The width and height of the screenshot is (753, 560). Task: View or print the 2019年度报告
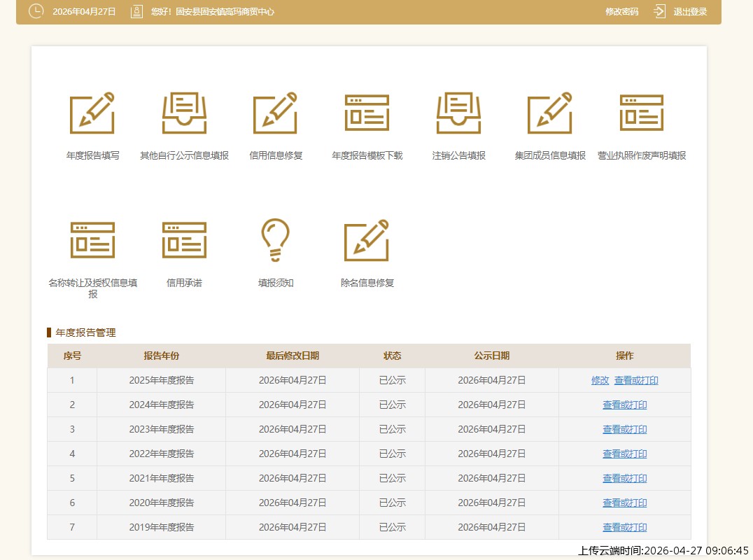coord(624,528)
